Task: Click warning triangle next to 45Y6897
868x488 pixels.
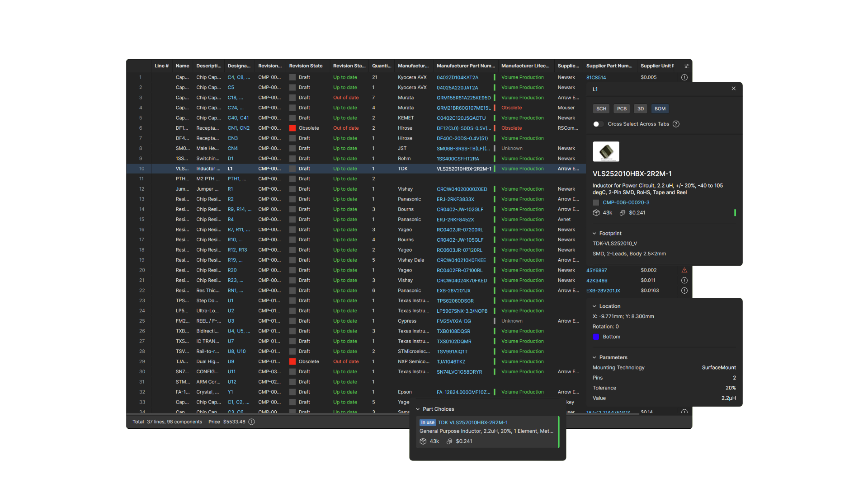Action: point(684,270)
